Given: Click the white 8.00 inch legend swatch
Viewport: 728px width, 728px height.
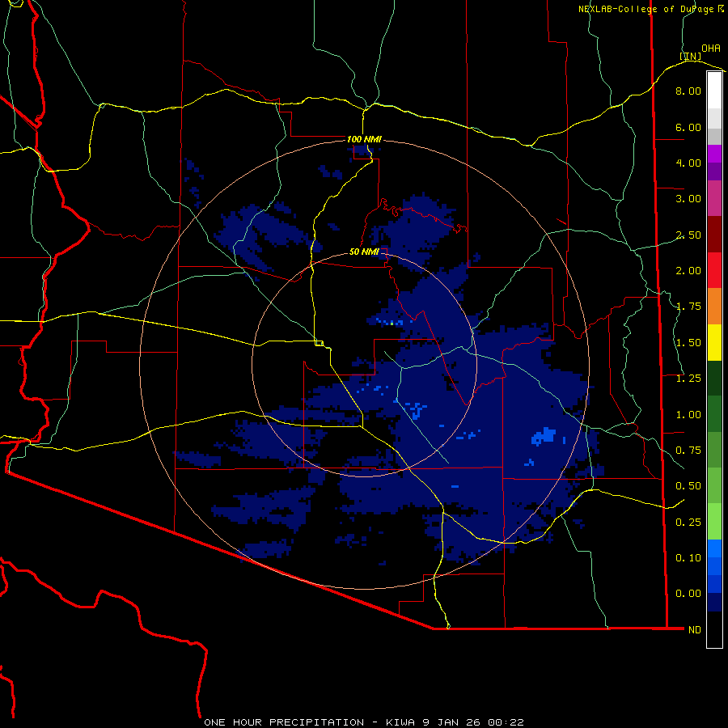Looking at the screenshot, I should click(x=714, y=91).
